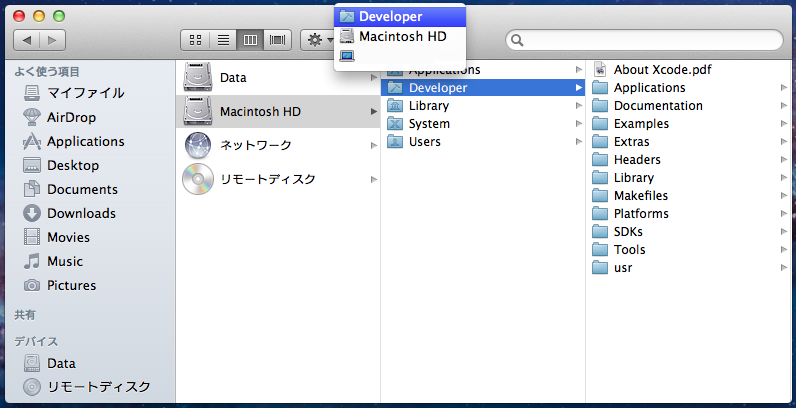Image resolution: width=796 pixels, height=408 pixels.
Task: Click the back navigation arrow
Action: [27, 40]
